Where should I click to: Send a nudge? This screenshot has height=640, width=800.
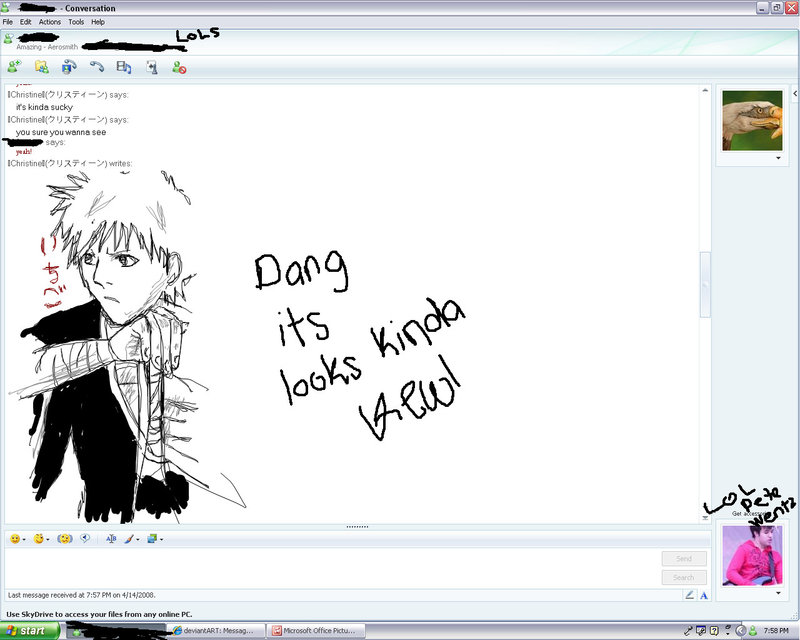pyautogui.click(x=63, y=540)
